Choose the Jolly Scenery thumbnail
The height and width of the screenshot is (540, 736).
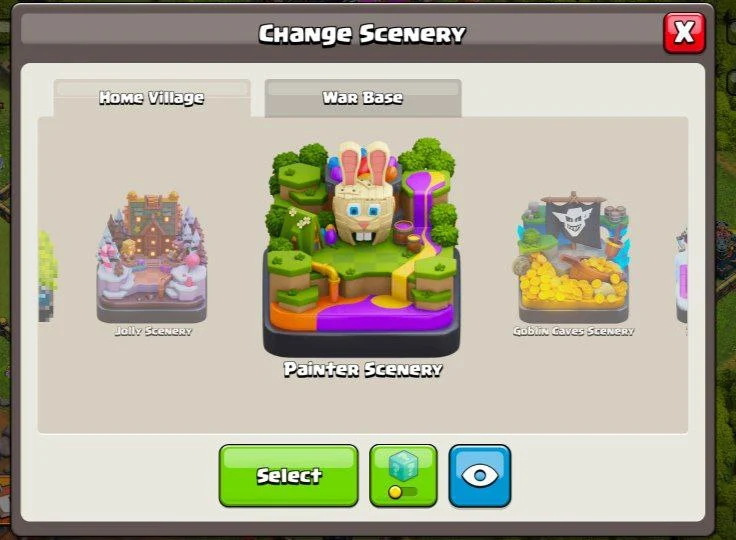[x=152, y=257]
